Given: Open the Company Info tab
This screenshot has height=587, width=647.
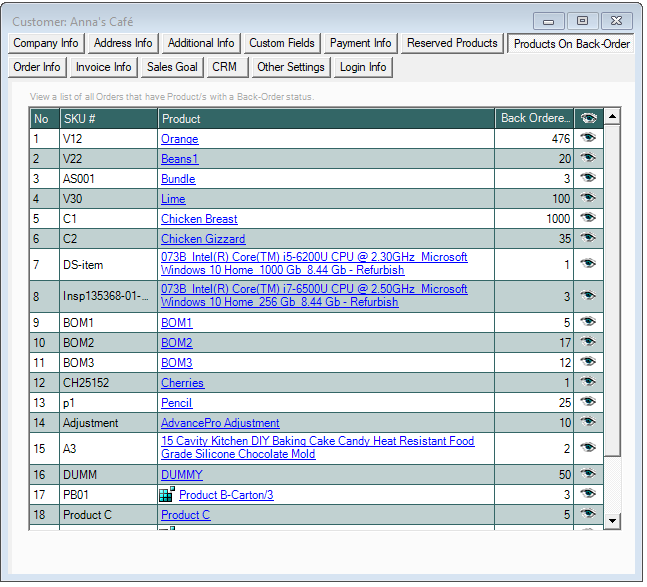Looking at the screenshot, I should pos(46,43).
